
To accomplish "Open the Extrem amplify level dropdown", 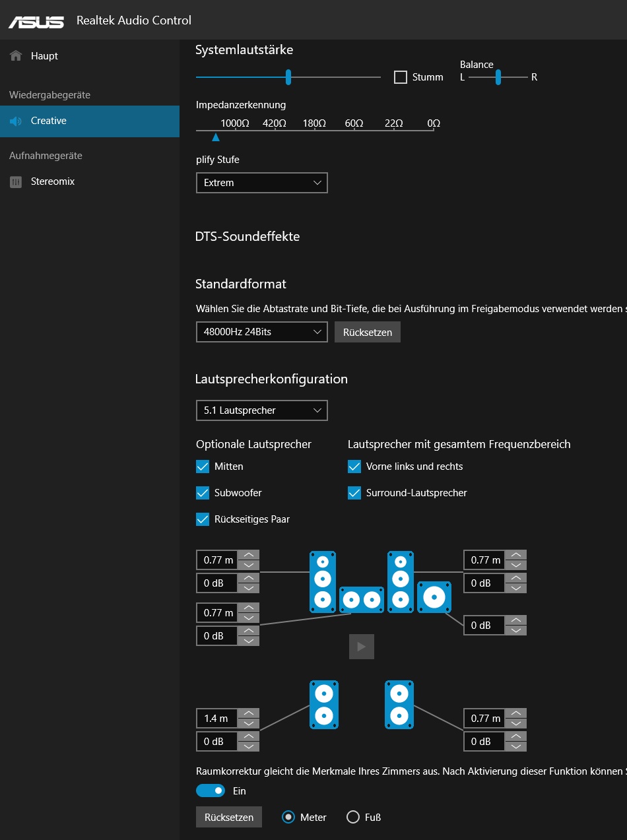I will (x=261, y=183).
